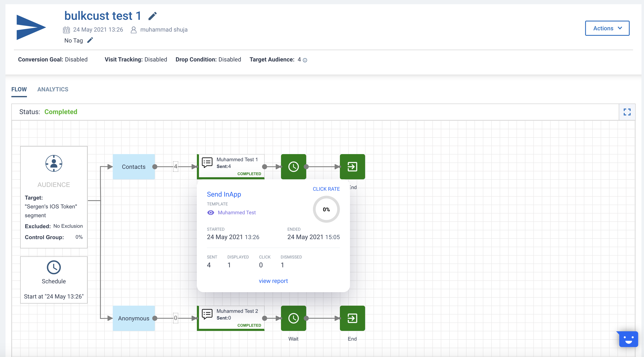
Task: Open the Actions dropdown
Action: point(607,28)
